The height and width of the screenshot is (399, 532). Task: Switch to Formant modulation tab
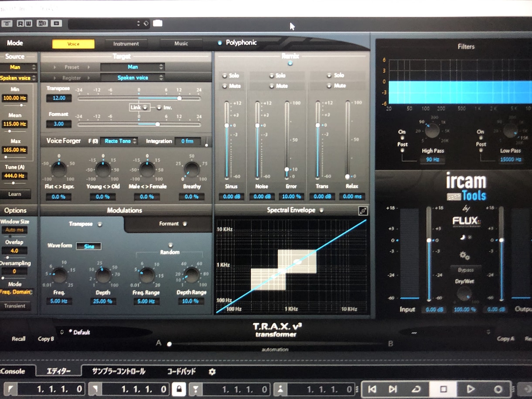pos(169,224)
